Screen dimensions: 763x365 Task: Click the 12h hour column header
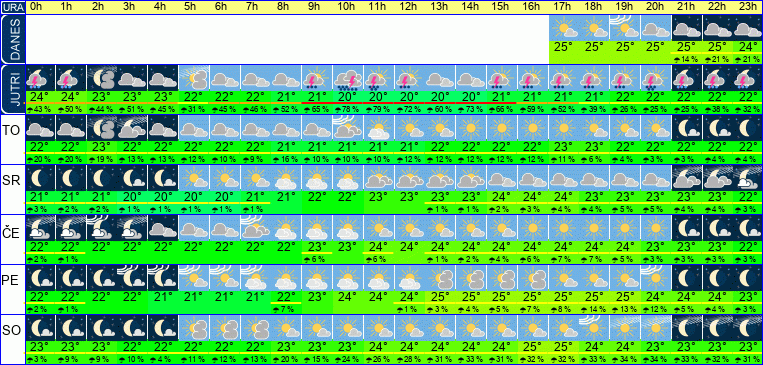pos(408,7)
